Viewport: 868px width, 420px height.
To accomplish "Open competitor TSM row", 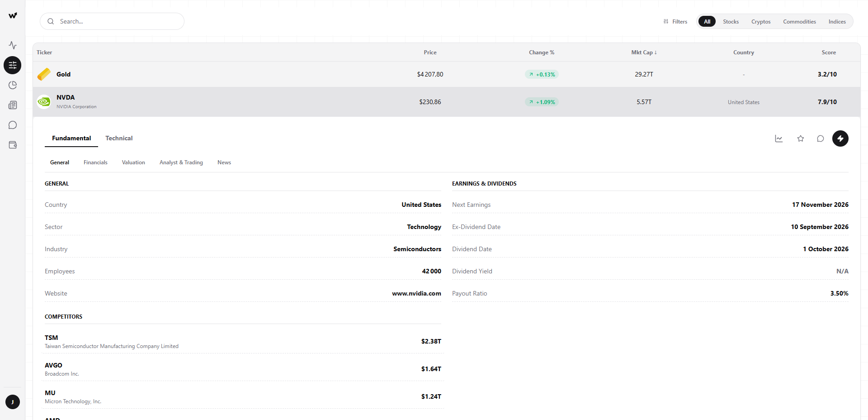I will pos(243,342).
